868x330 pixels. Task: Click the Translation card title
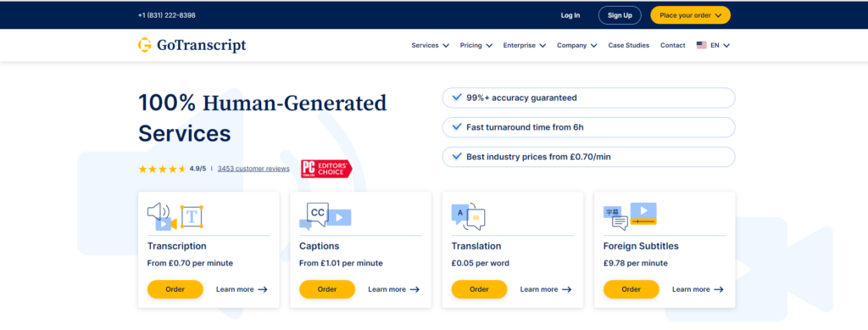click(476, 246)
